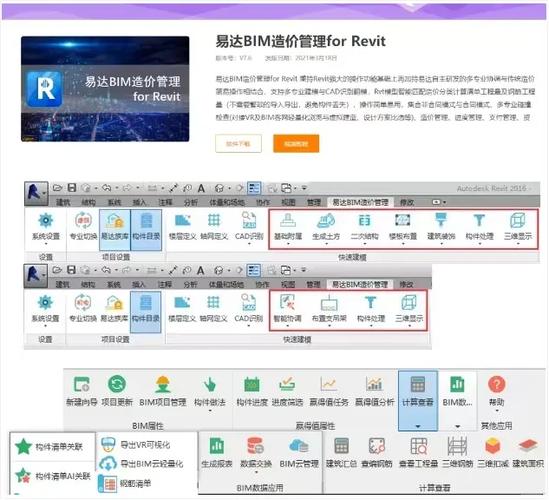Click the 基础附属 tool icon
Image resolution: width=549 pixels, height=500 pixels.
pos(288,221)
